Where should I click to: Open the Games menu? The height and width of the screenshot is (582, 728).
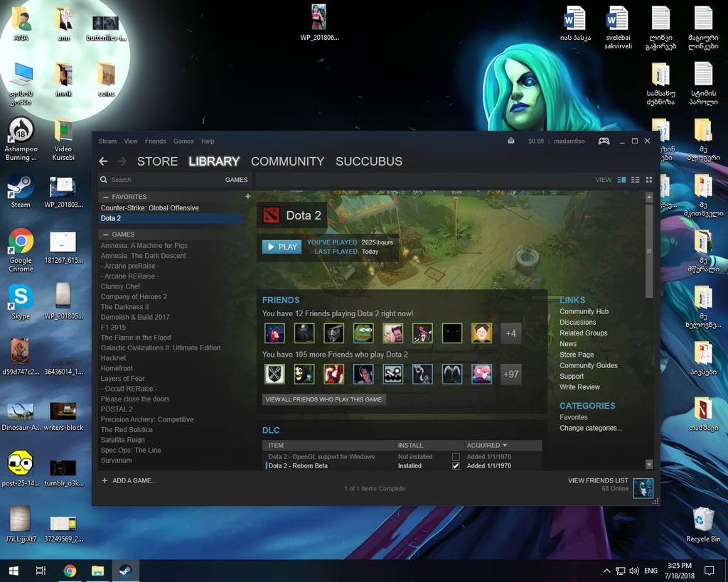tap(183, 141)
